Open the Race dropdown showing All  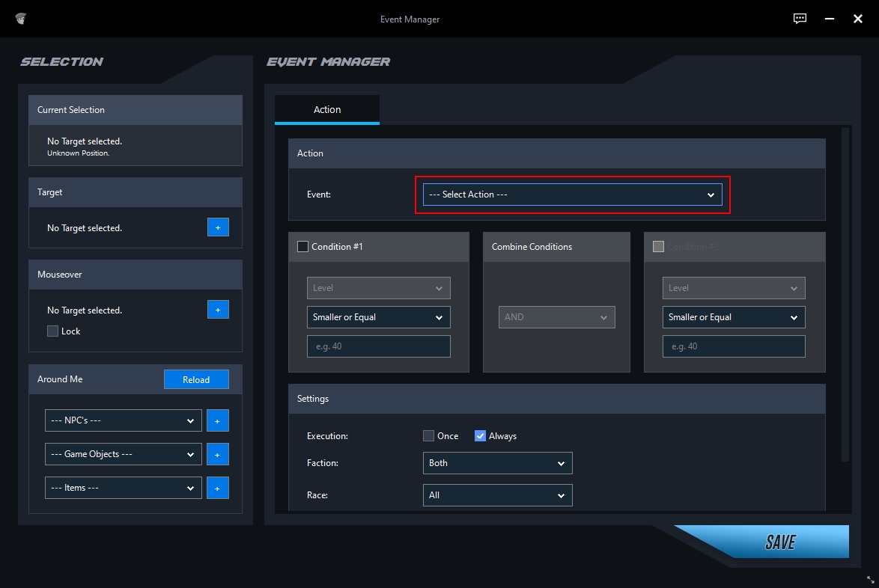point(497,495)
